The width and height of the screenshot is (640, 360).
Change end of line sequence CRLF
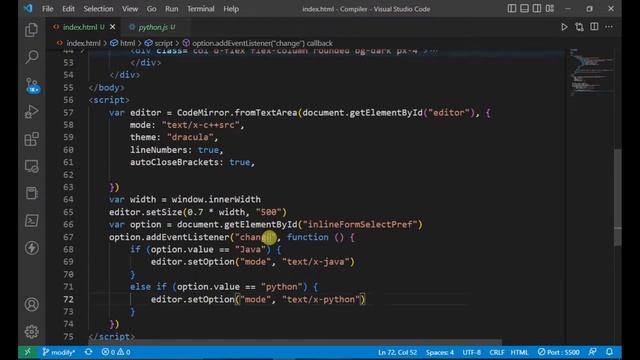tap(496, 352)
